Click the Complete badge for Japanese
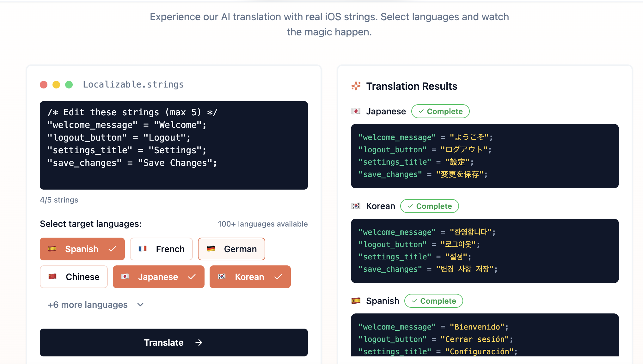This screenshot has height=364, width=643. 440,111
